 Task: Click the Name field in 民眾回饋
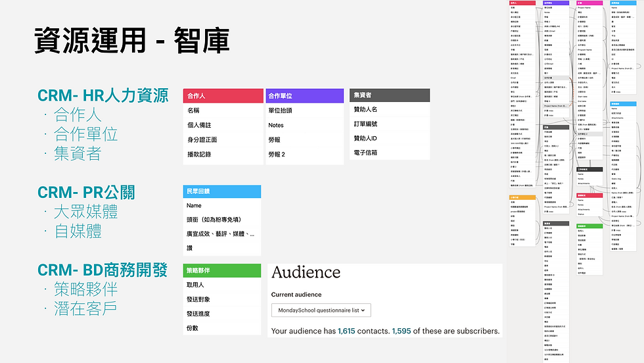point(222,205)
